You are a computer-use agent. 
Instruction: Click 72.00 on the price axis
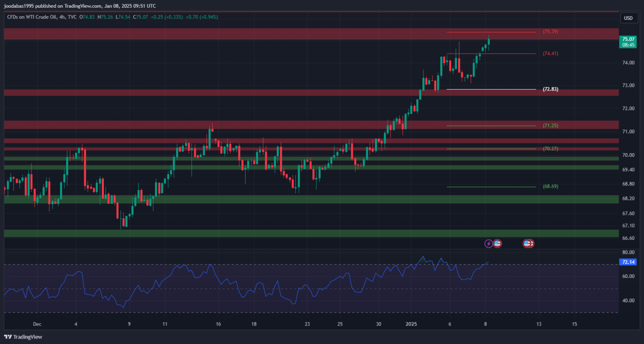628,109
